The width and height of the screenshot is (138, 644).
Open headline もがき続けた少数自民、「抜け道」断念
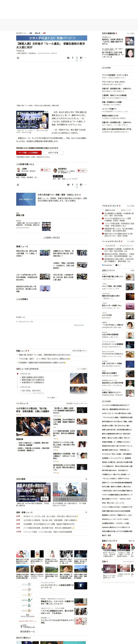(33, 410)
